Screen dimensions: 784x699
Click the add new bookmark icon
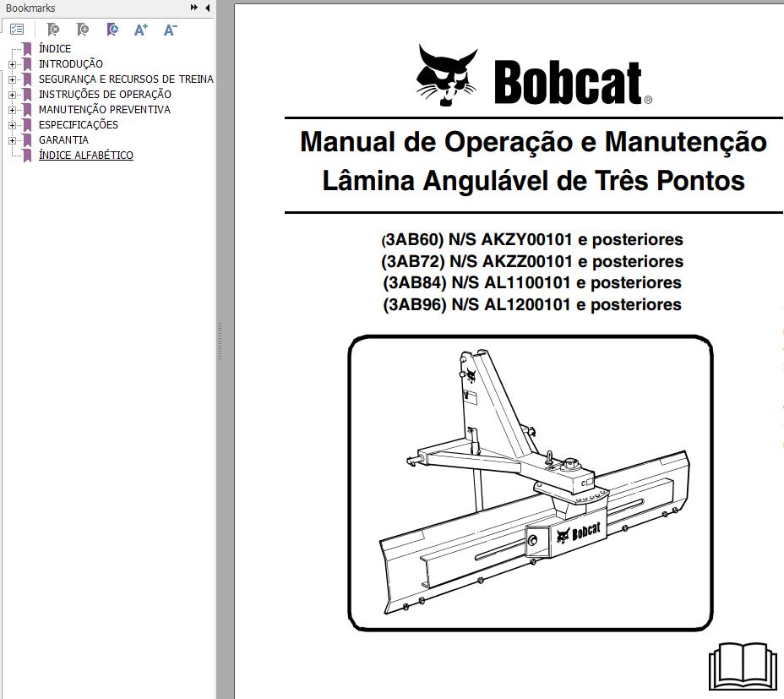click(x=83, y=30)
